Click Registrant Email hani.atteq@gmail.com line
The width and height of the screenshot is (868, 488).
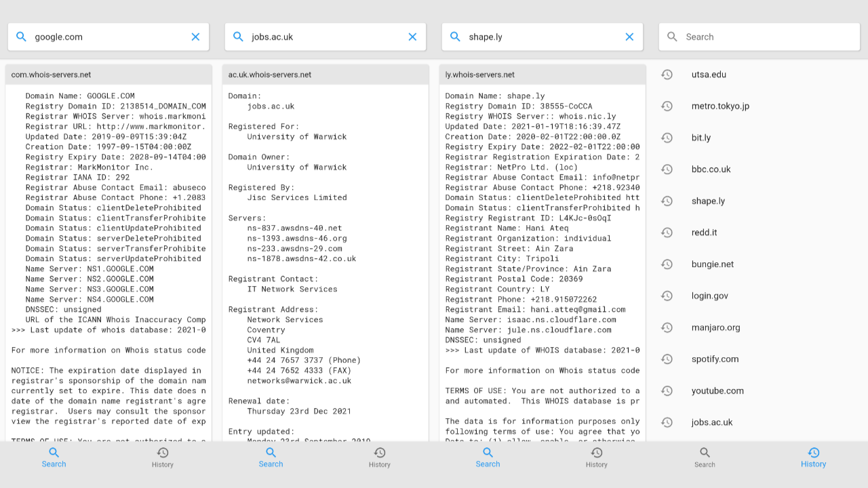pos(535,309)
